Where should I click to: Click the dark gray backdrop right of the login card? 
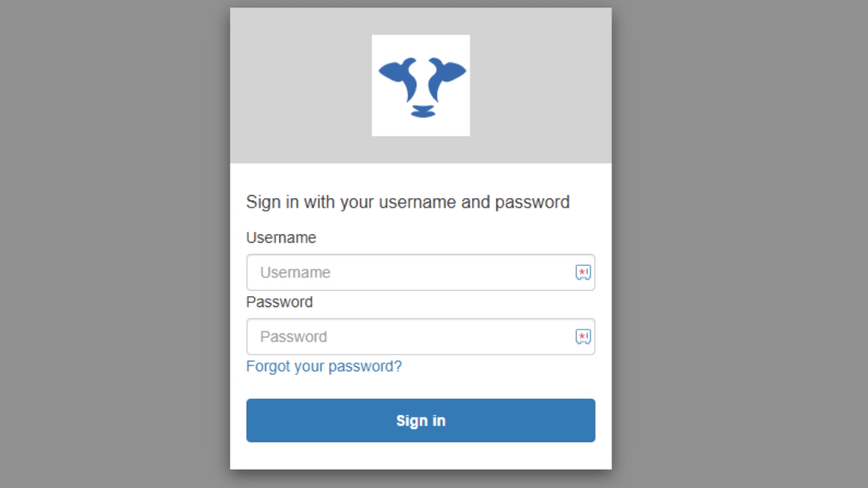click(x=739, y=244)
